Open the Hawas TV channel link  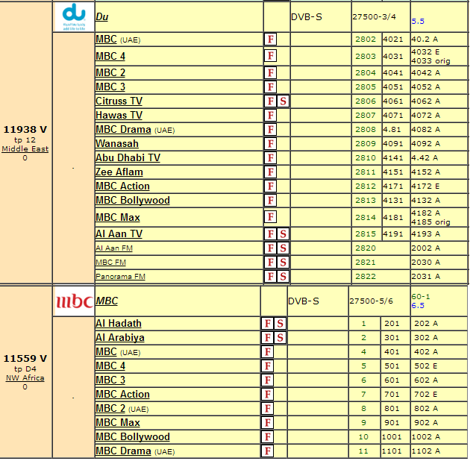119,115
